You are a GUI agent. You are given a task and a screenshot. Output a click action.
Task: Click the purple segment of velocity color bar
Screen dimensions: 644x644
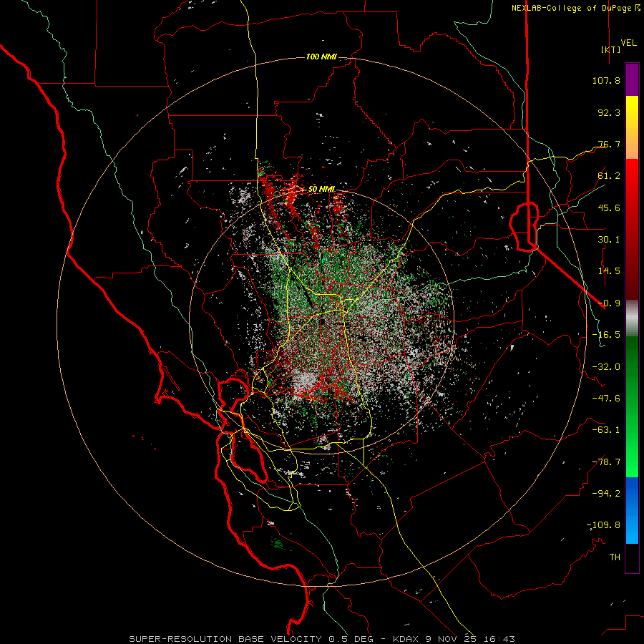point(632,79)
